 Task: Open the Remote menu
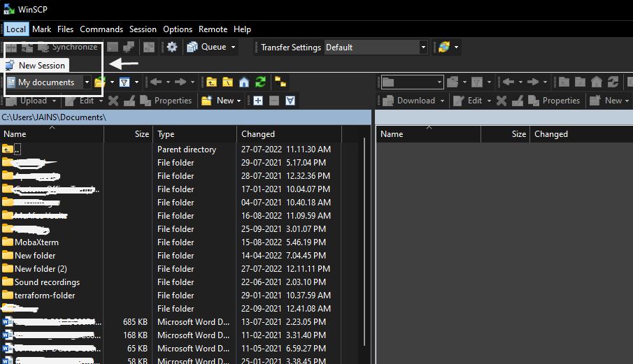(x=213, y=29)
